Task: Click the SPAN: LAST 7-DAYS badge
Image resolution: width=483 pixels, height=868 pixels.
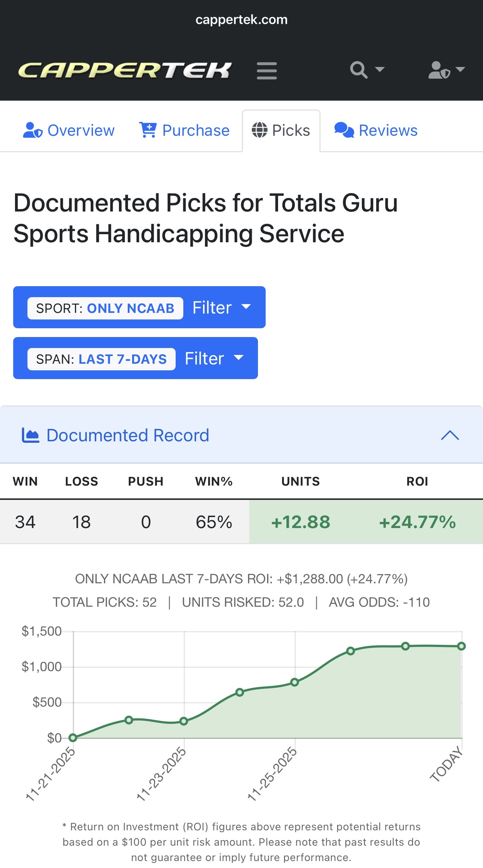Action: point(101,359)
